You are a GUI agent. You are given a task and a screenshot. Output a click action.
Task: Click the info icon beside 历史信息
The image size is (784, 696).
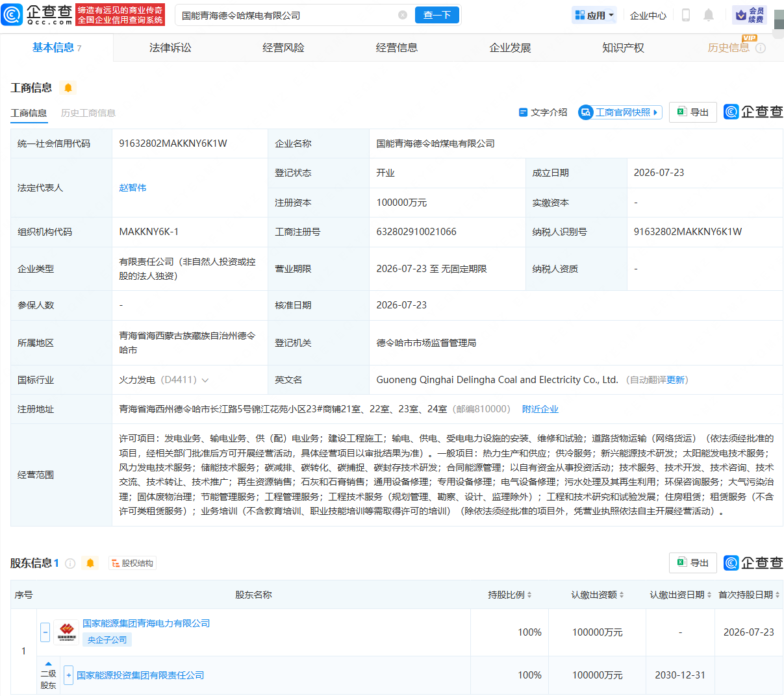coord(761,48)
